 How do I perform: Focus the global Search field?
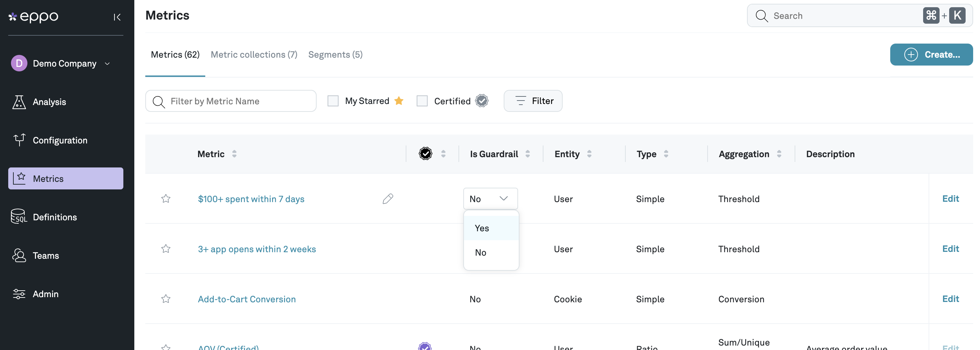click(x=859, y=16)
